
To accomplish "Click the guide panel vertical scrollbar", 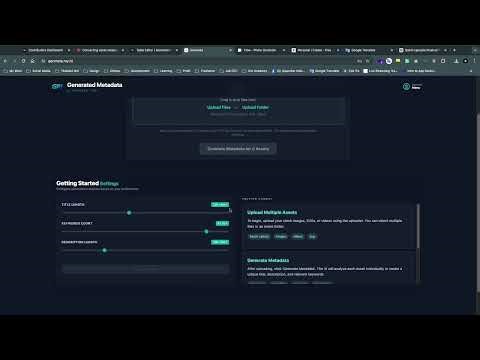I will click(418, 227).
